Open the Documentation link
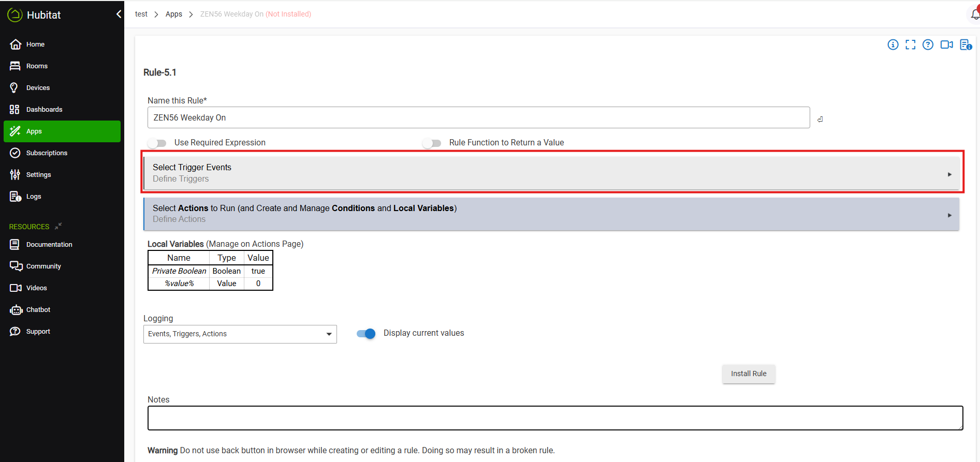This screenshot has height=462, width=980. pyautogui.click(x=49, y=245)
